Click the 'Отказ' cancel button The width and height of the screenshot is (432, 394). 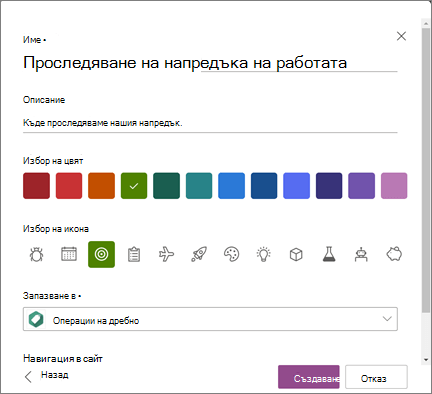pos(376,377)
